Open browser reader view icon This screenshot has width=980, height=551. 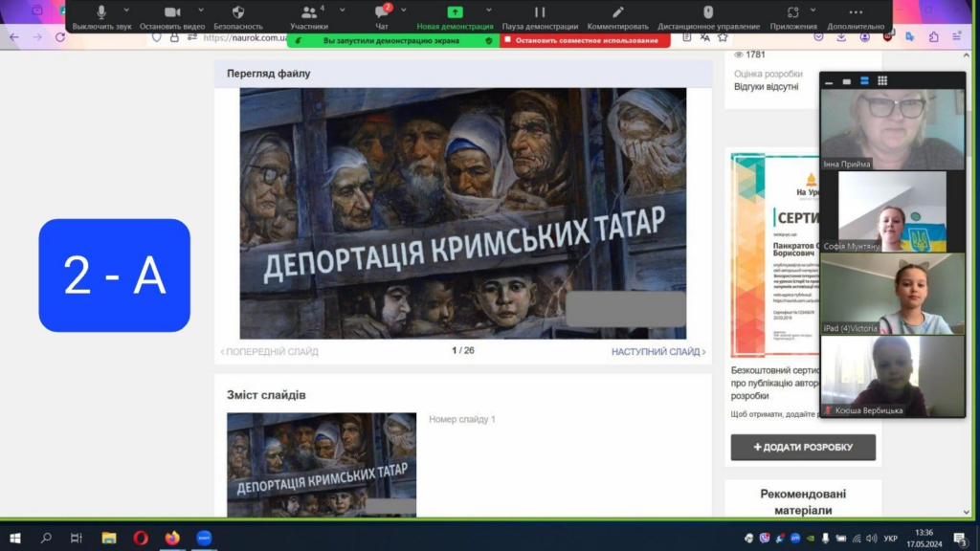(x=687, y=37)
